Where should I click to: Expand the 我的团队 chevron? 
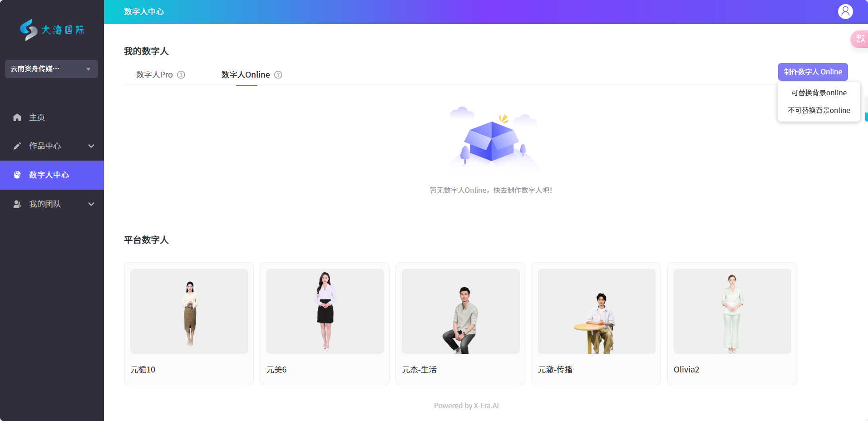[x=91, y=204]
